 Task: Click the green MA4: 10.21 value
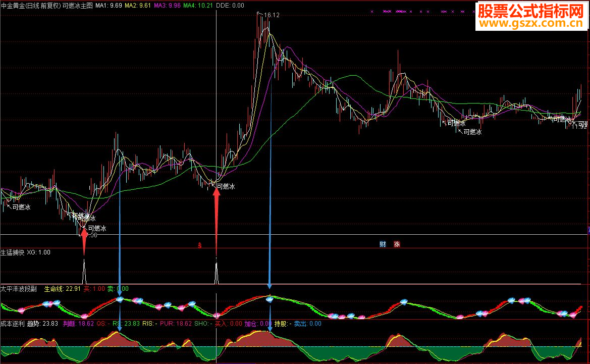[198, 6]
